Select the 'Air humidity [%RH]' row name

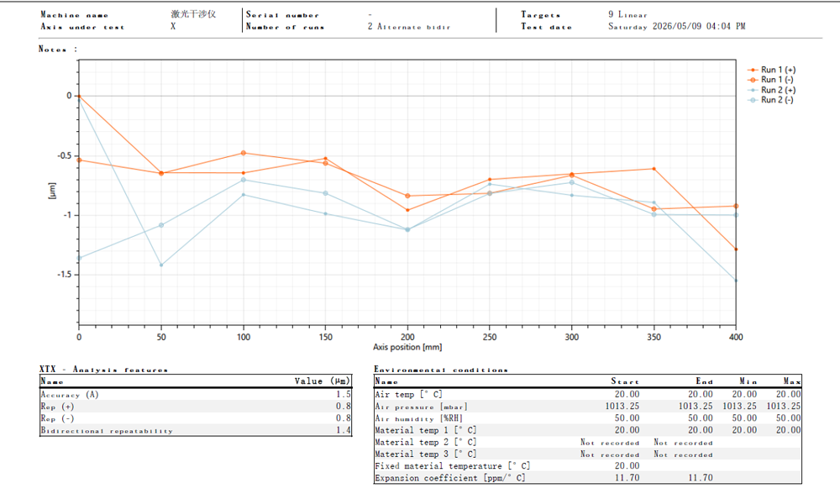pos(418,418)
